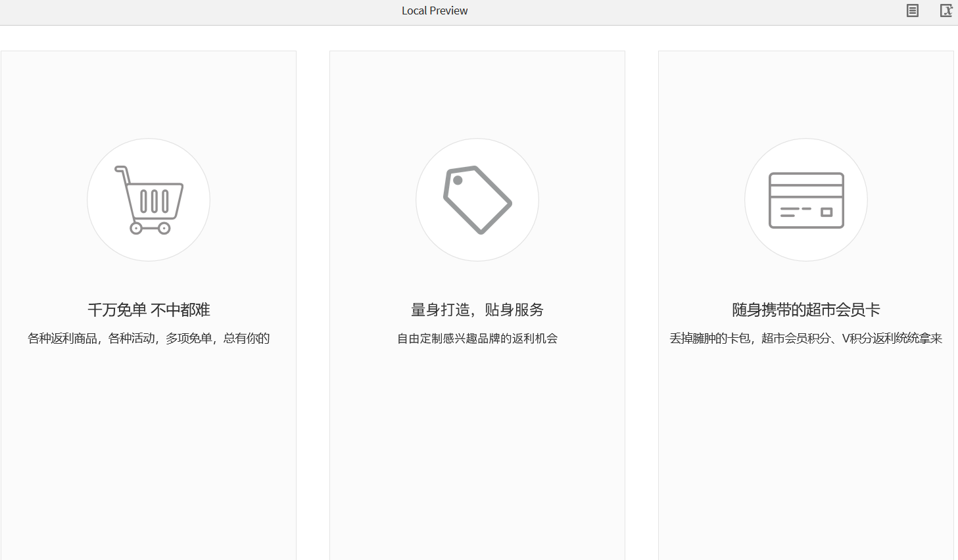
Task: Click the price tag icon
Action: point(477,200)
